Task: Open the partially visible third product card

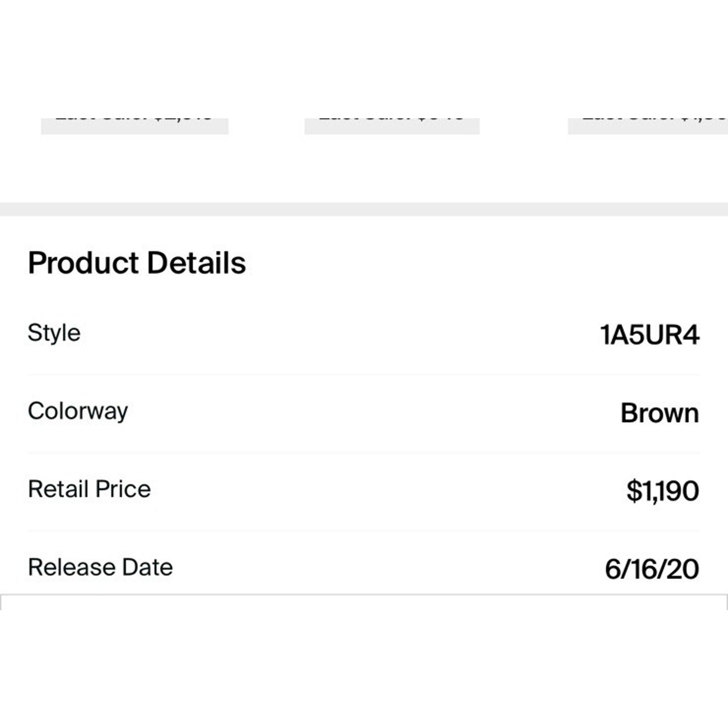Action: (648, 126)
